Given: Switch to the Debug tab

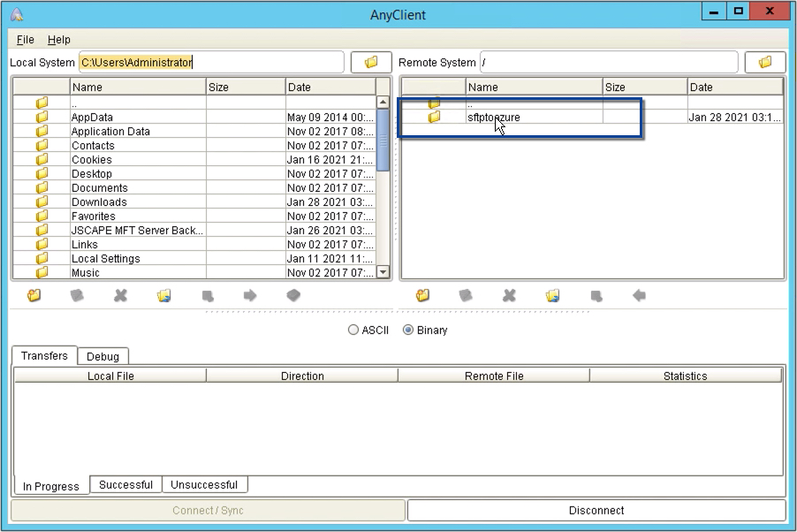Looking at the screenshot, I should (103, 356).
